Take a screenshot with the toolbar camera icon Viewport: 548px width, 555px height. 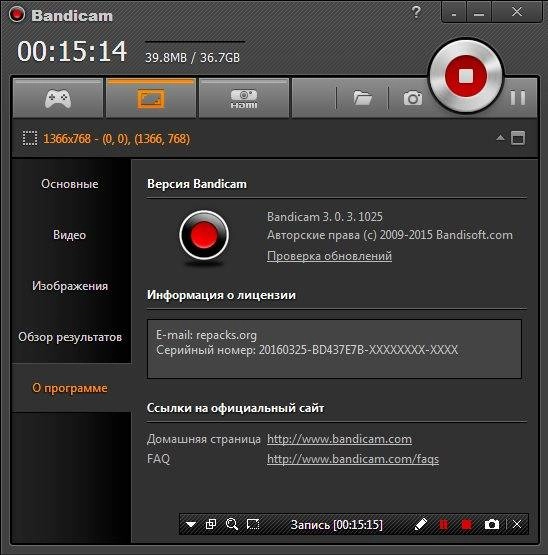(413, 98)
